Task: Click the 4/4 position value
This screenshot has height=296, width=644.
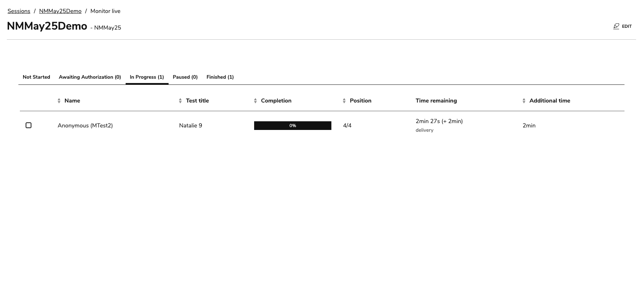Action: pos(347,126)
